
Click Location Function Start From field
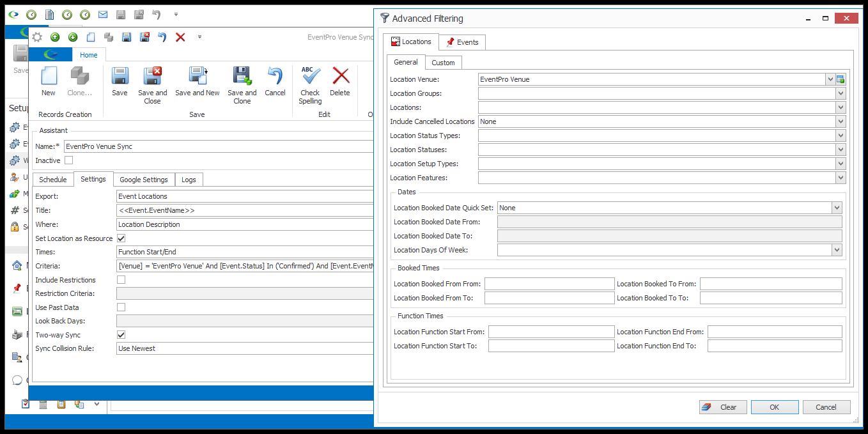coord(551,332)
